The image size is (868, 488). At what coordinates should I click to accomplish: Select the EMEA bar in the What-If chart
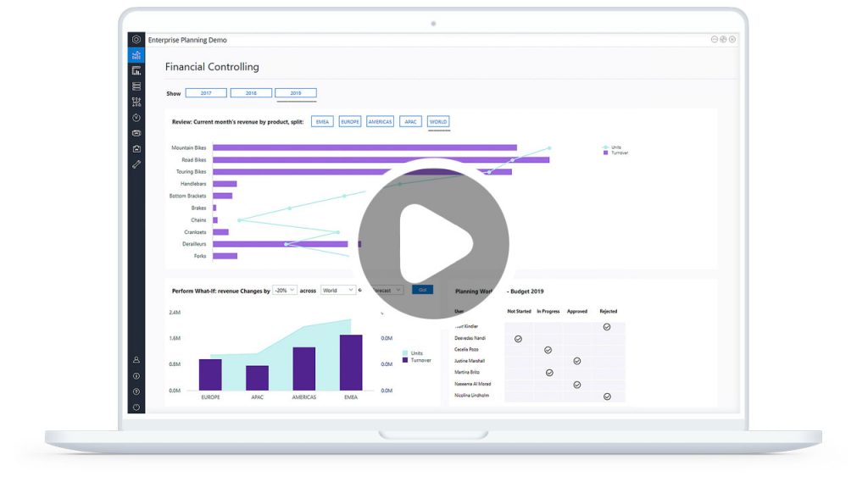pos(351,363)
